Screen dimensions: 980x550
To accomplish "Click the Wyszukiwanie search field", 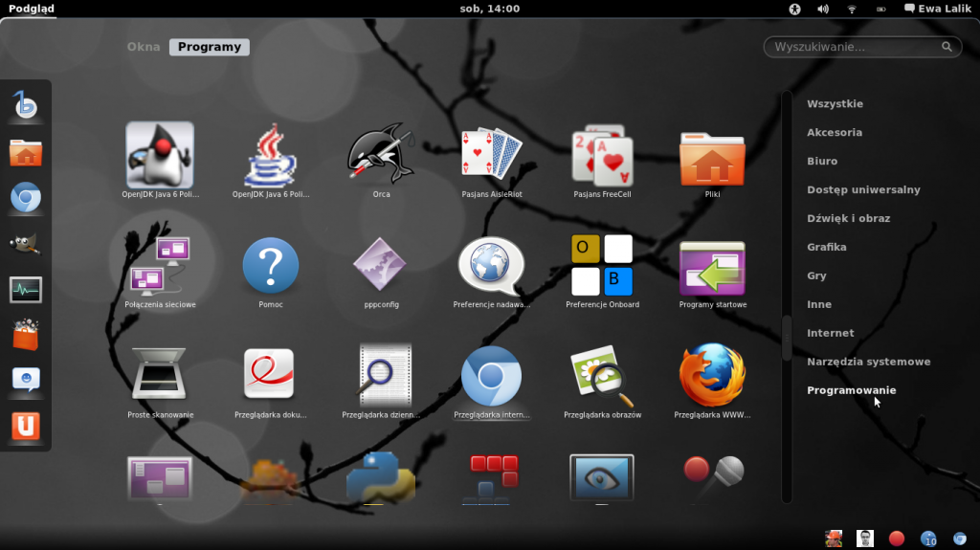I will (862, 47).
